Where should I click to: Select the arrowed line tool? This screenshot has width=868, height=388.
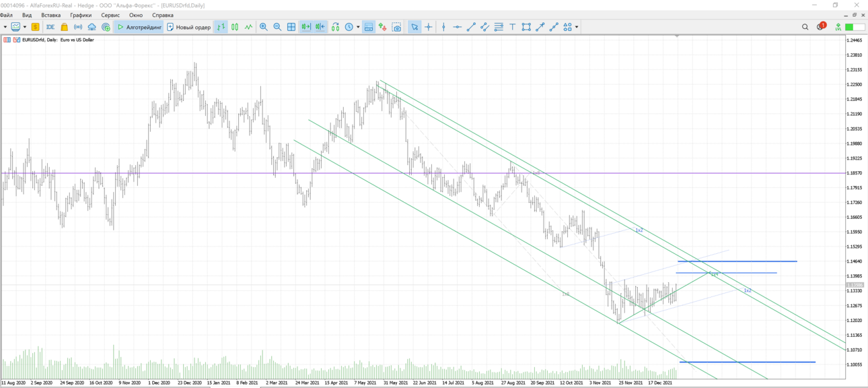click(540, 27)
